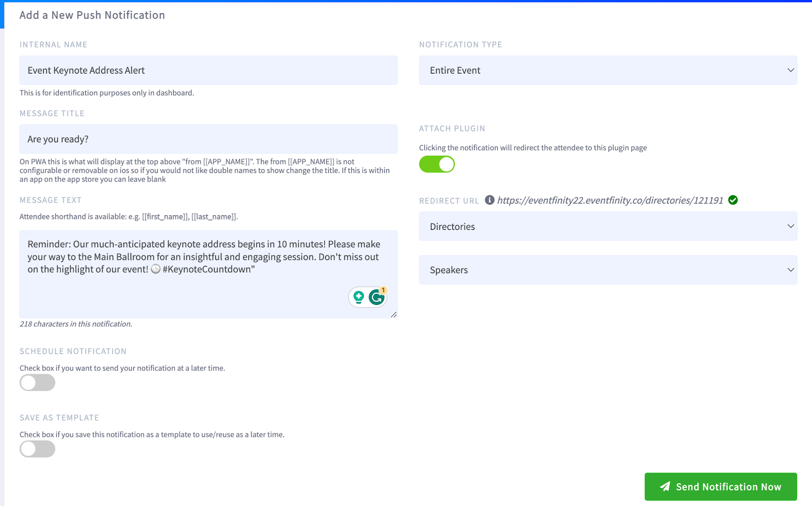The width and height of the screenshot is (812, 506).
Task: Click the Message Title field
Action: coord(209,139)
